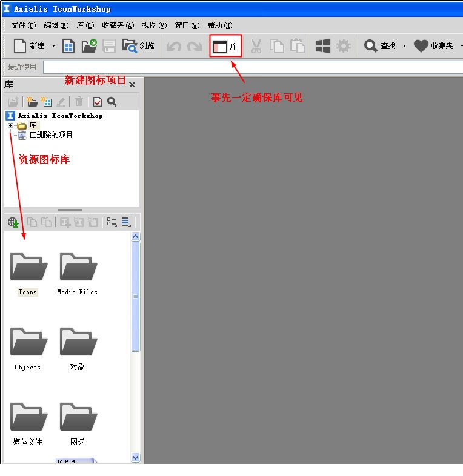
Task: Click the 新建 new document icon
Action: click(20, 46)
